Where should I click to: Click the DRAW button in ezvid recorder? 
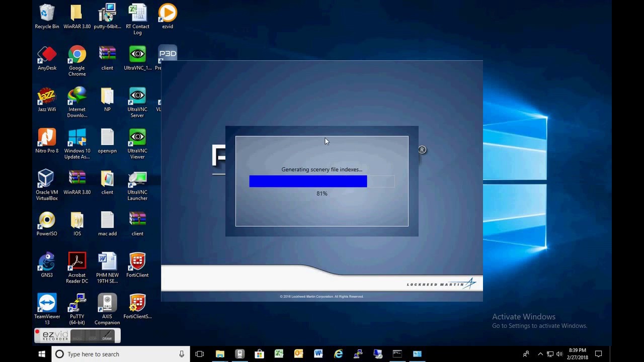pyautogui.click(x=107, y=336)
